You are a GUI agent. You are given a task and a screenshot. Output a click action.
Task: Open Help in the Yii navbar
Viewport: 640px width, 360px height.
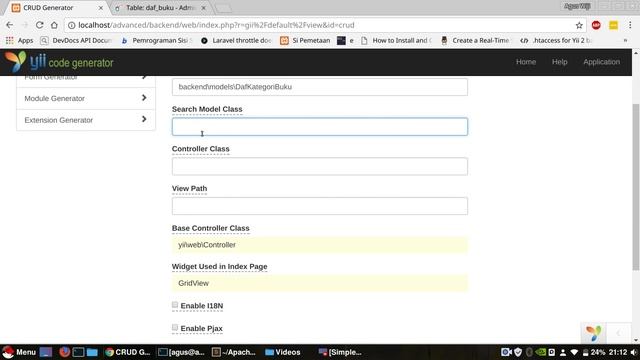coord(560,62)
